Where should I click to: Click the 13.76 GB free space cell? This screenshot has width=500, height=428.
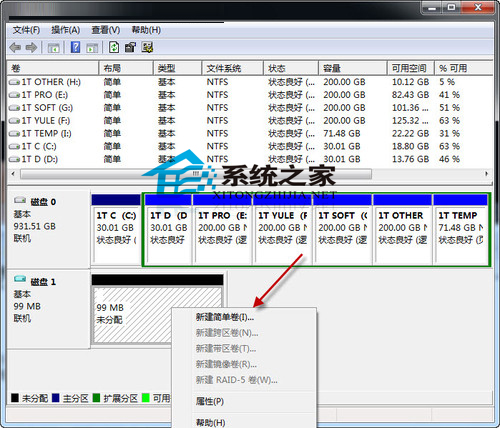click(410, 159)
